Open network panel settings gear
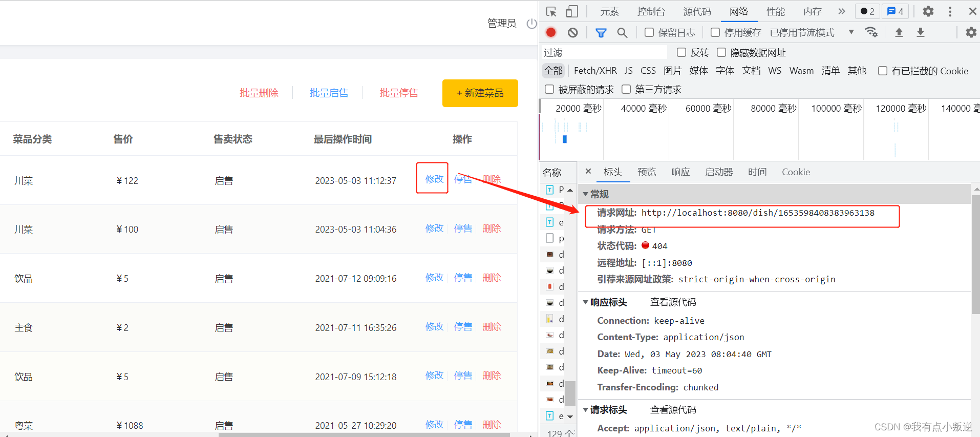Screen dimensions: 980x437 coord(971,32)
